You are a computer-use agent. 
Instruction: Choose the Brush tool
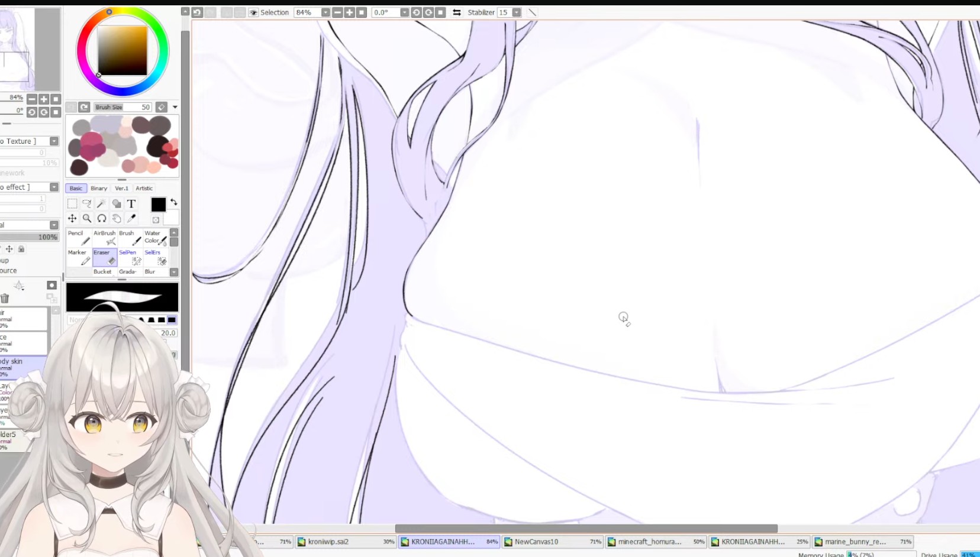(x=130, y=238)
